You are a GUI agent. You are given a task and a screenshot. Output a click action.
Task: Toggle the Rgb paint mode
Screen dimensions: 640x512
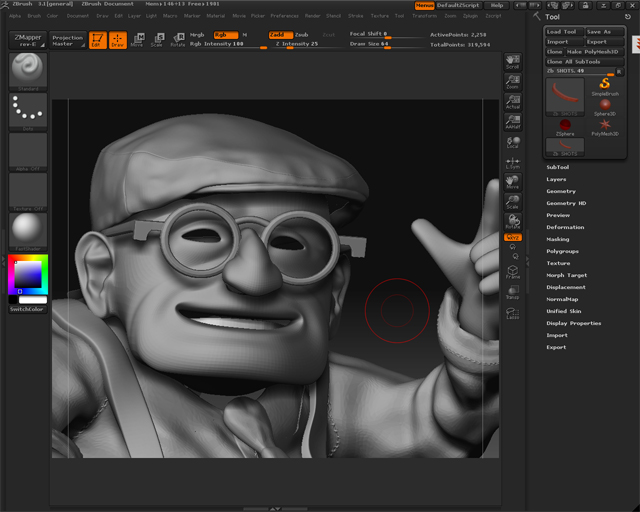pyautogui.click(x=225, y=34)
